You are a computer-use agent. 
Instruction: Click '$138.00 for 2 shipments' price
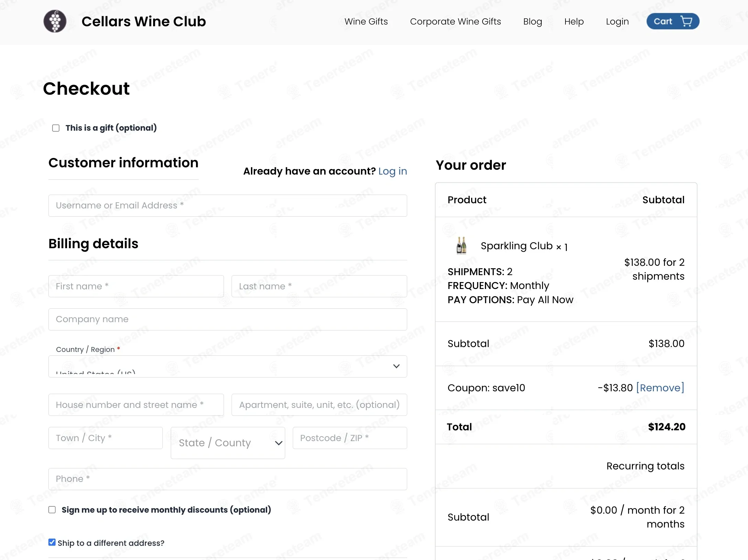coord(654,269)
